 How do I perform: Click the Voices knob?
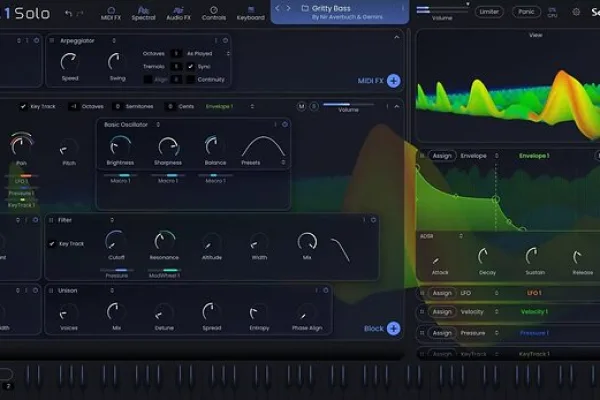coord(69,313)
